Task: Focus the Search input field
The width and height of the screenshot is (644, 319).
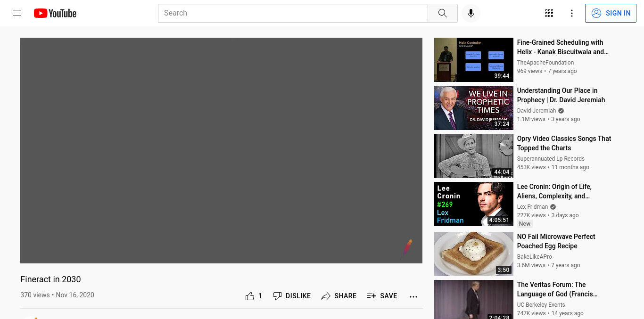Action: point(293,13)
